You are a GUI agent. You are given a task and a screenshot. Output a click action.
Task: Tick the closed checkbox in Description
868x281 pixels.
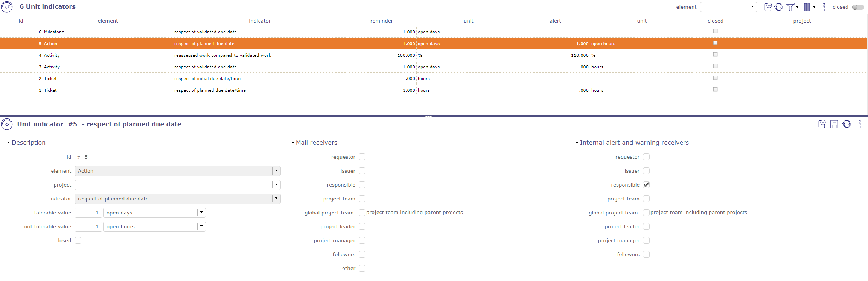coord(78,240)
